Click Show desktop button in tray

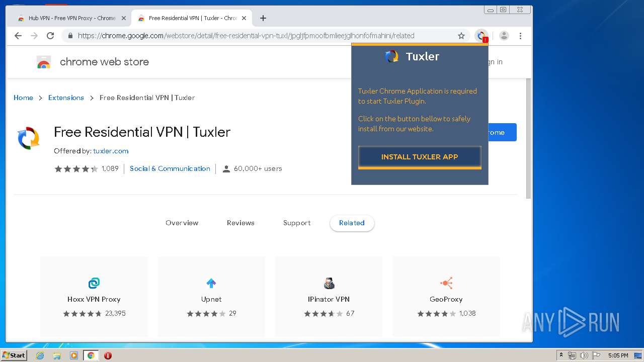tap(638, 355)
